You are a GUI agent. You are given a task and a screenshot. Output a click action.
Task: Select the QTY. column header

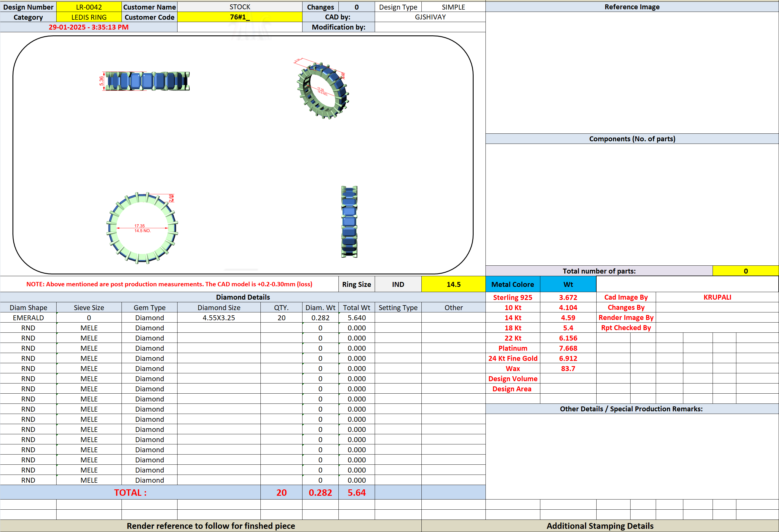point(282,307)
